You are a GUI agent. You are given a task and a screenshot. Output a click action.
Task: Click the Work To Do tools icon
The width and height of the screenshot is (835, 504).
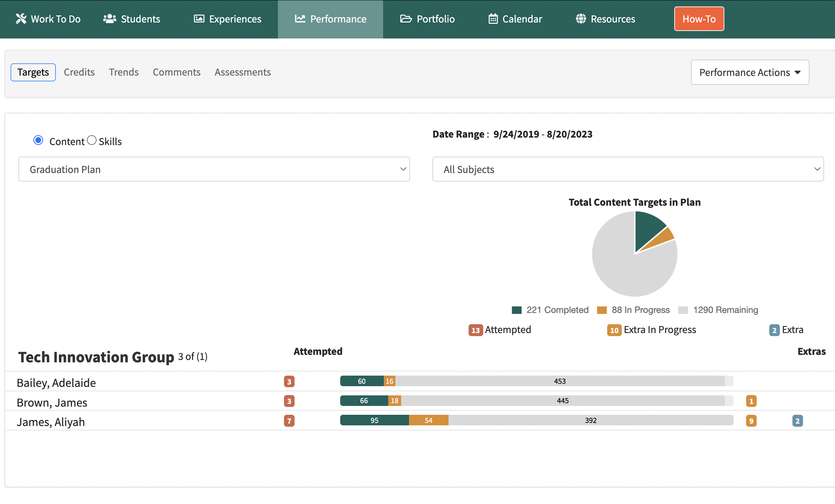tap(21, 19)
